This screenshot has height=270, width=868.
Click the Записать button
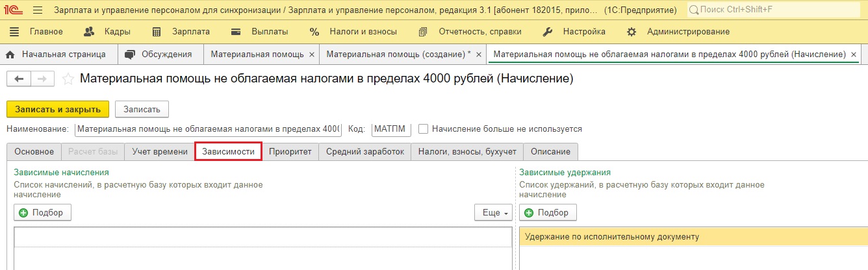tap(142, 109)
